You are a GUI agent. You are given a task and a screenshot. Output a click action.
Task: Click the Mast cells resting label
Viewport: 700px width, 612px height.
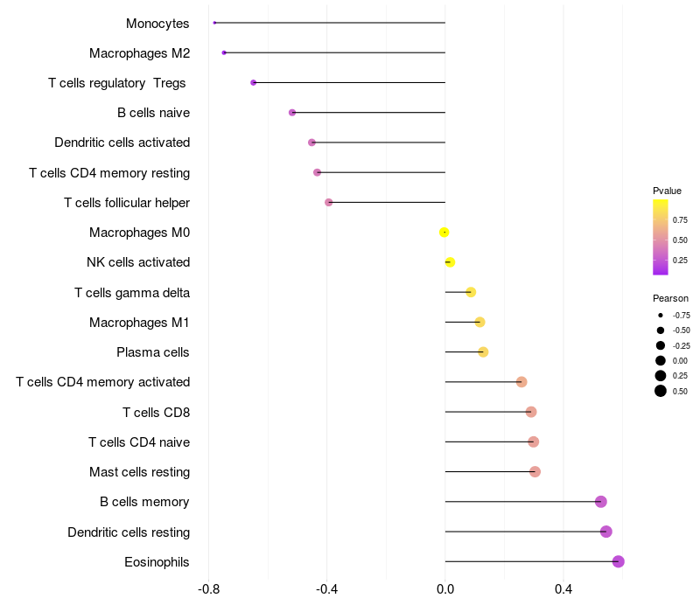pyautogui.click(x=139, y=472)
